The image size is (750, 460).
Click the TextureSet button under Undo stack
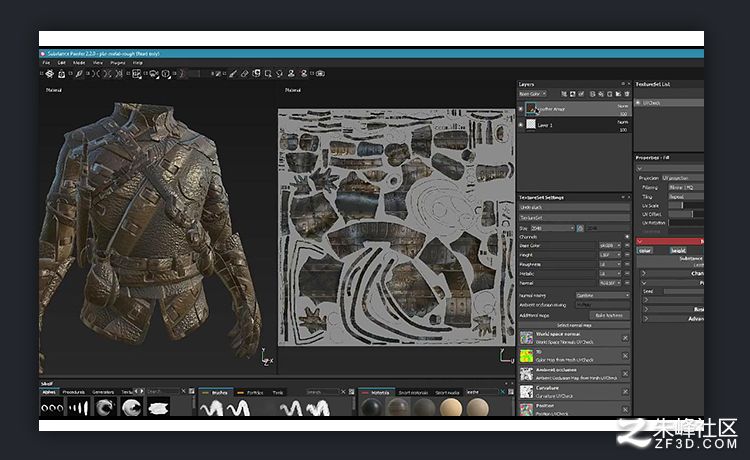point(574,218)
